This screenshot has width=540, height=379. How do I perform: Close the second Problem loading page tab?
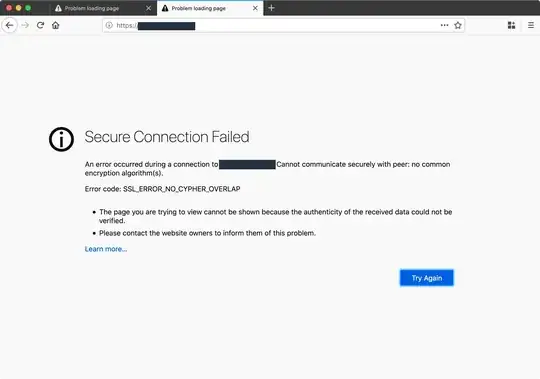[255, 8]
